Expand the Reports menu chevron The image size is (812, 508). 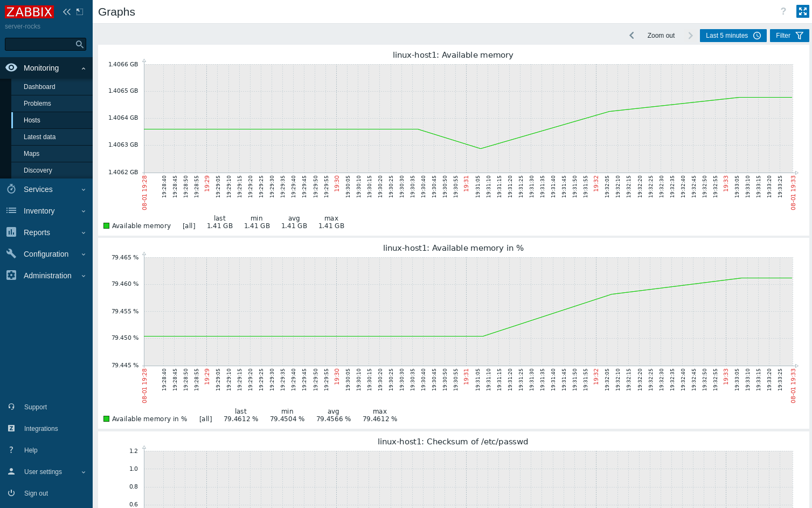(84, 233)
